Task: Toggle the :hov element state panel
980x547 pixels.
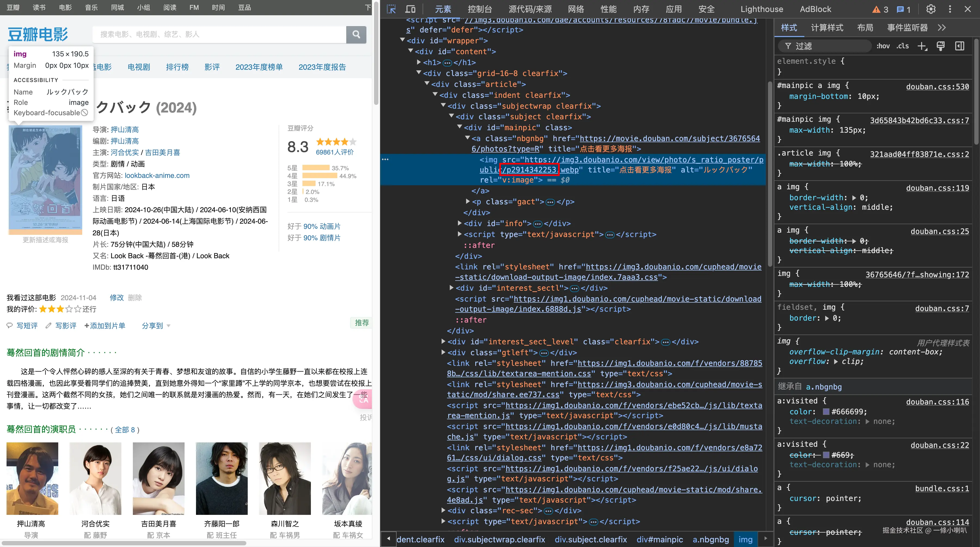Action: coord(883,46)
